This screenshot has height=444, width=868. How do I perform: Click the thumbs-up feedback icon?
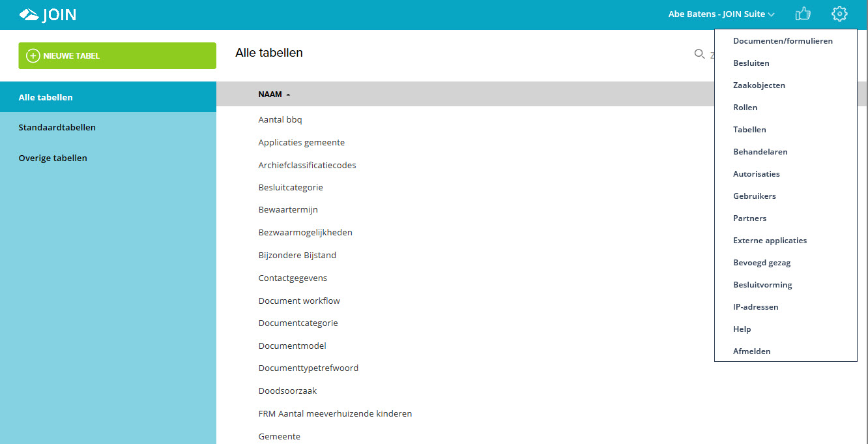tap(803, 14)
